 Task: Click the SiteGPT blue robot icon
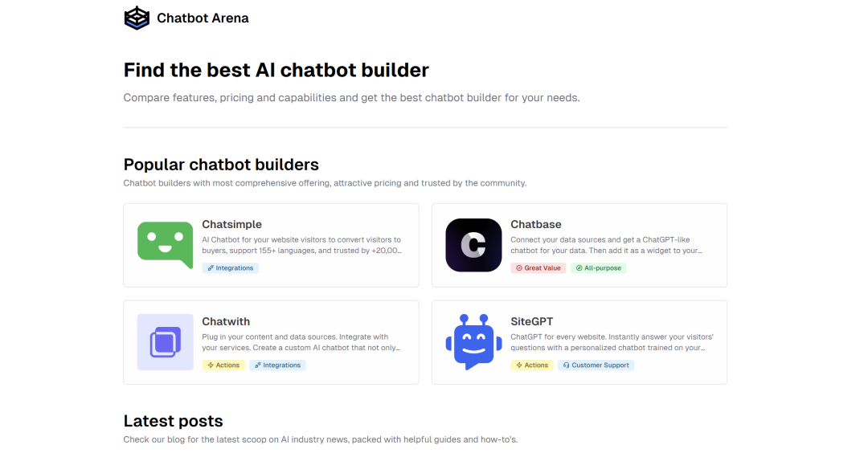click(x=473, y=342)
